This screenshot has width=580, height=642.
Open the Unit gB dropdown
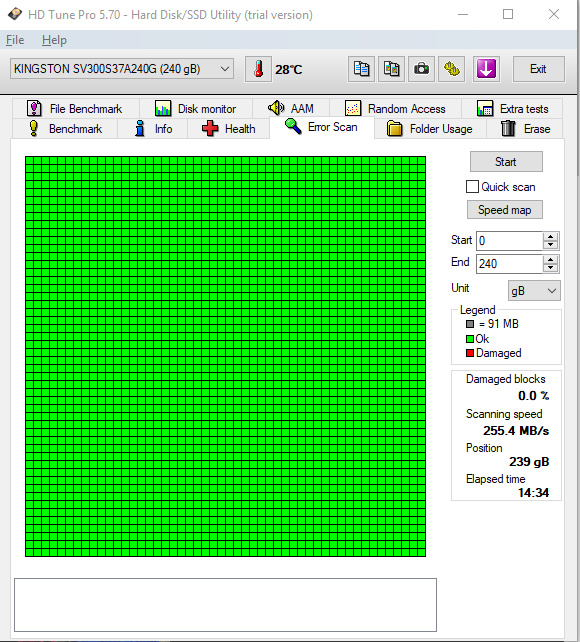534,291
